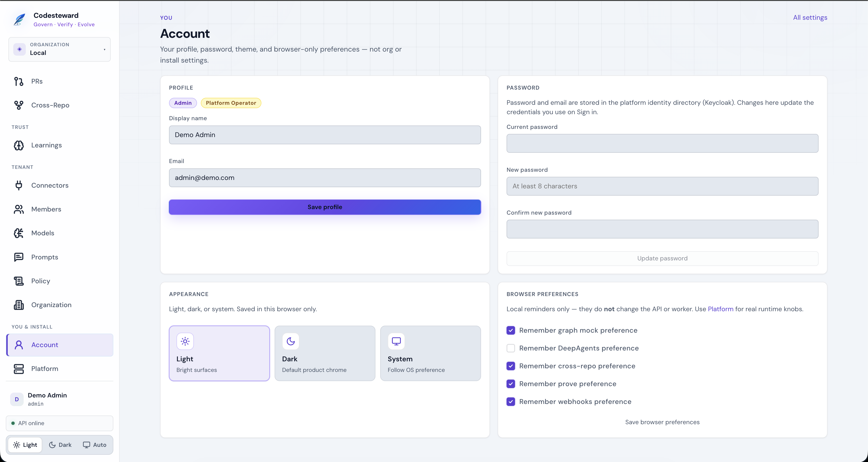The height and width of the screenshot is (462, 868).
Task: Expand the Organization Local dropdown
Action: (60, 49)
